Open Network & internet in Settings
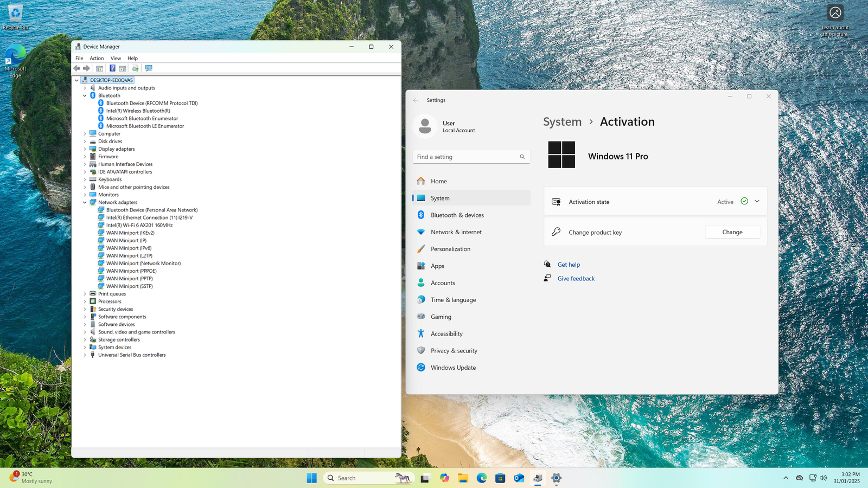The width and height of the screenshot is (868, 488). click(x=471, y=232)
